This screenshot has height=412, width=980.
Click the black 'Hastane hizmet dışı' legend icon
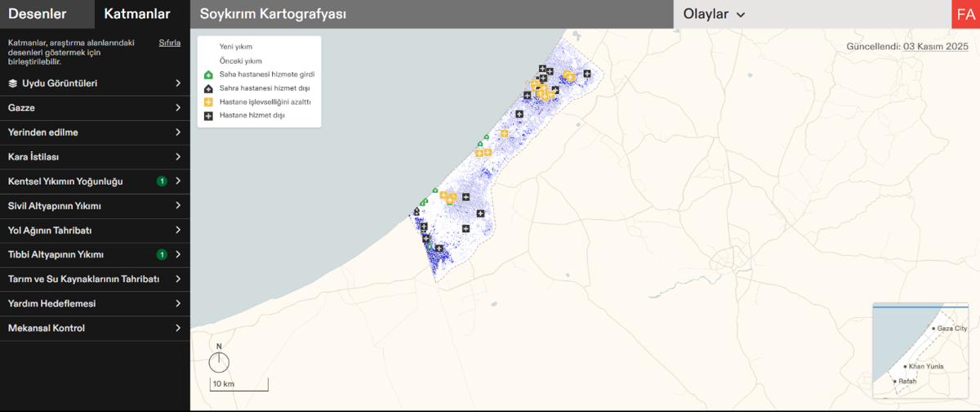(208, 116)
